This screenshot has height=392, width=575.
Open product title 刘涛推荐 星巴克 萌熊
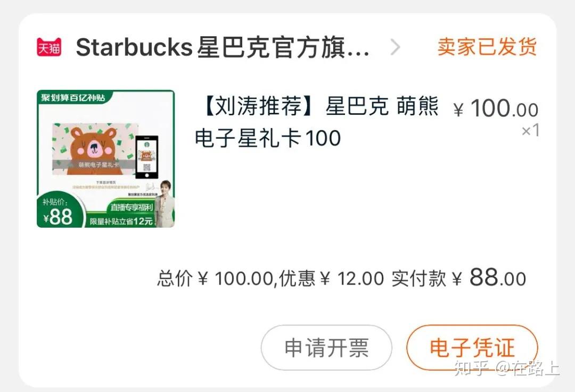pos(319,106)
